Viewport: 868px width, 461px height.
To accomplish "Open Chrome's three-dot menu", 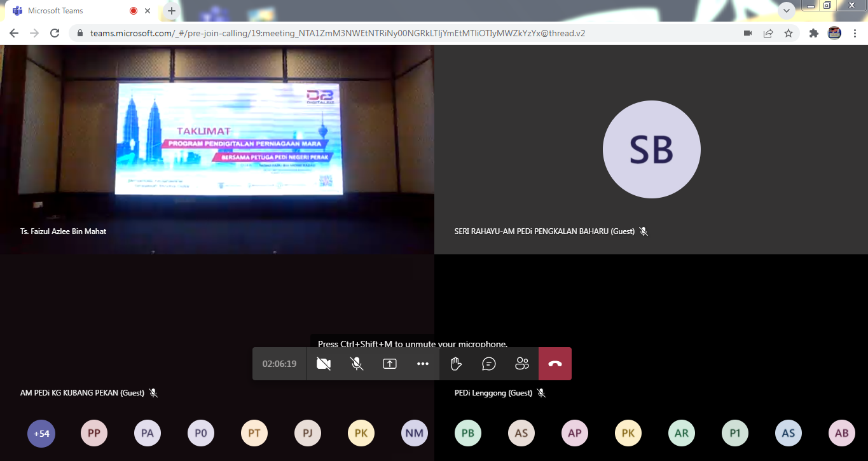I will (855, 33).
